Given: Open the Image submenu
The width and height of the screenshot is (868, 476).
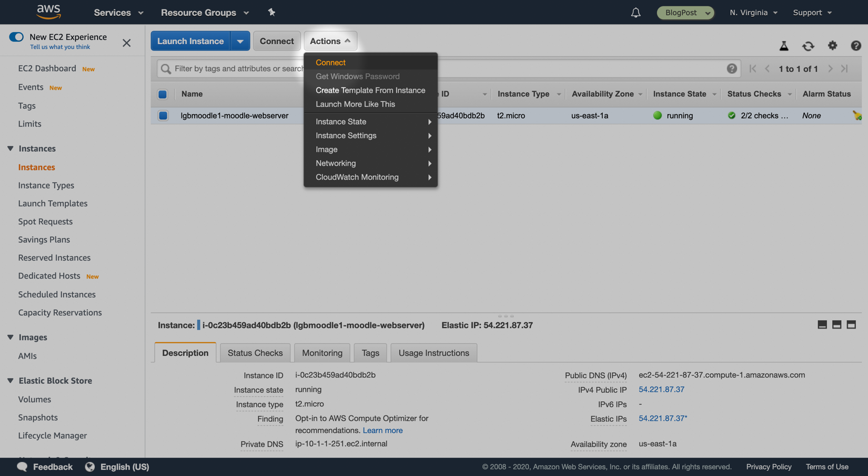Looking at the screenshot, I should (x=370, y=150).
